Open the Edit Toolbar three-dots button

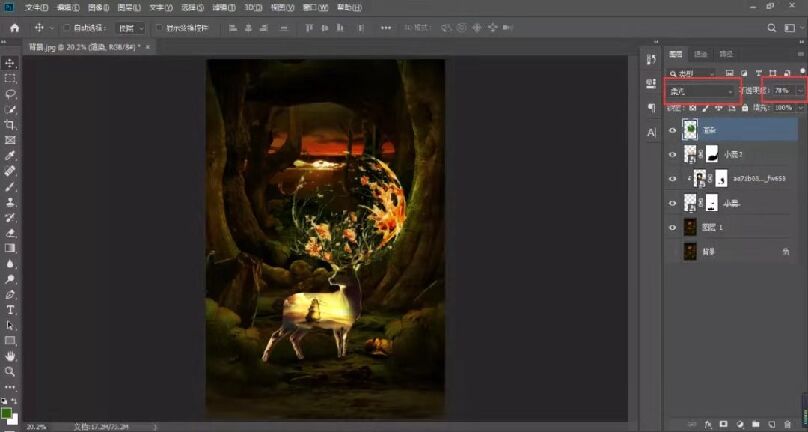10,387
